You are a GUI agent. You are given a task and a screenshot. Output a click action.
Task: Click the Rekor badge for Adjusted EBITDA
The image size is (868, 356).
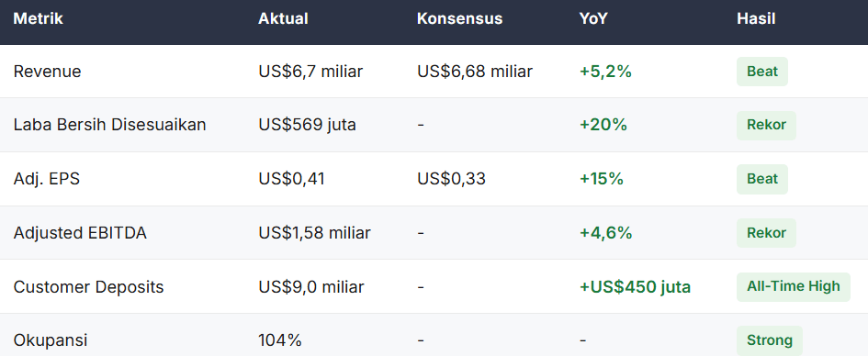(x=766, y=233)
